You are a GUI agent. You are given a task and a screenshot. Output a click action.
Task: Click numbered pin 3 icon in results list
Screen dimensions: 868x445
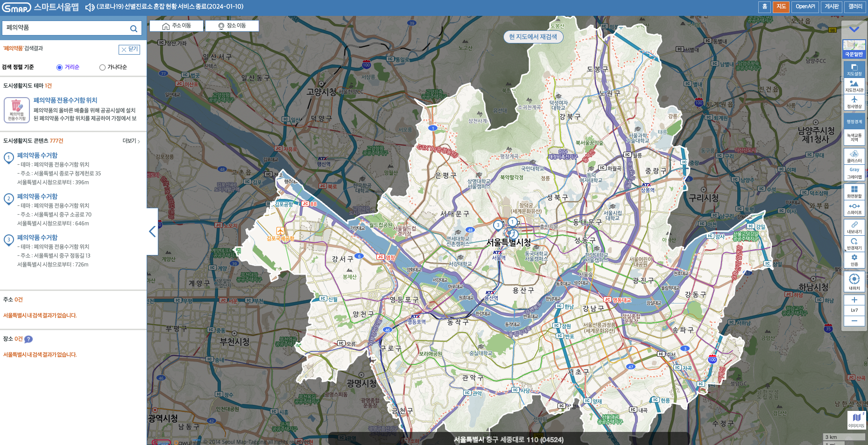coord(8,240)
